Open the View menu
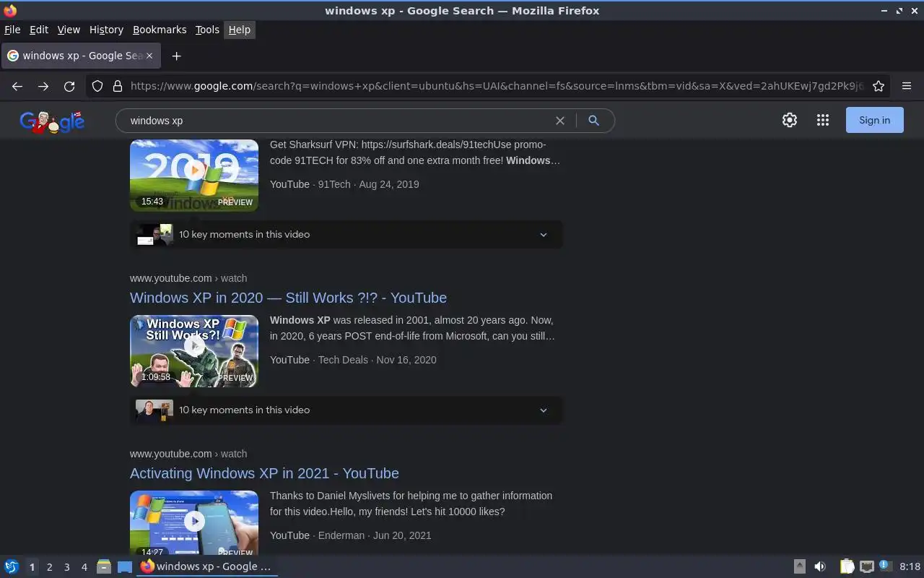This screenshot has width=924, height=578. pyautogui.click(x=69, y=30)
